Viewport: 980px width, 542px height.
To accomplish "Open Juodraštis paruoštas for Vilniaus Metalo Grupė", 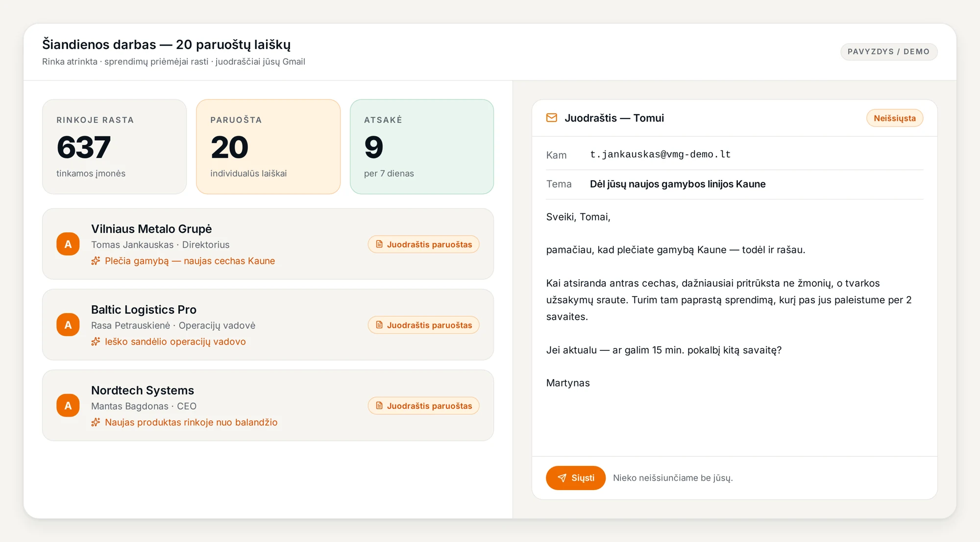I will pyautogui.click(x=423, y=244).
